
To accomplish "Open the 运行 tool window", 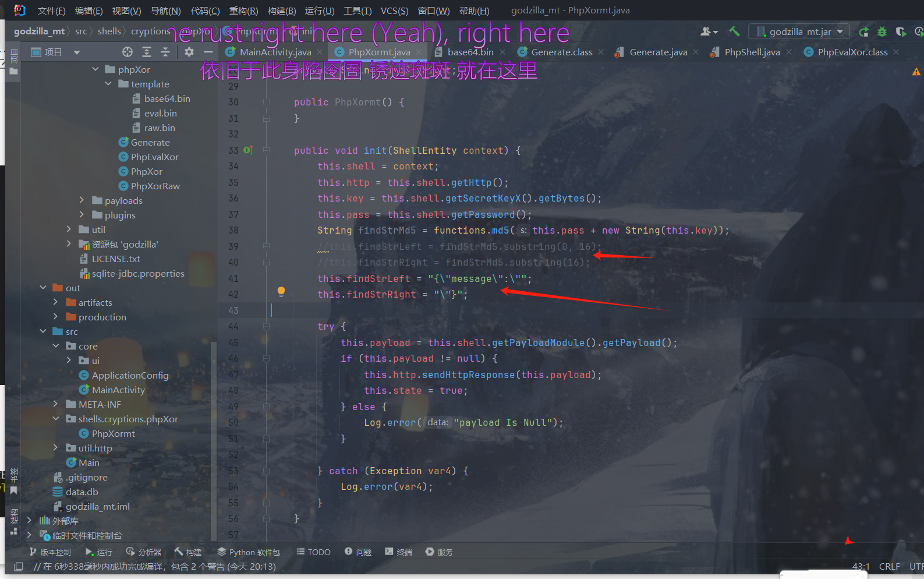I will [x=99, y=552].
